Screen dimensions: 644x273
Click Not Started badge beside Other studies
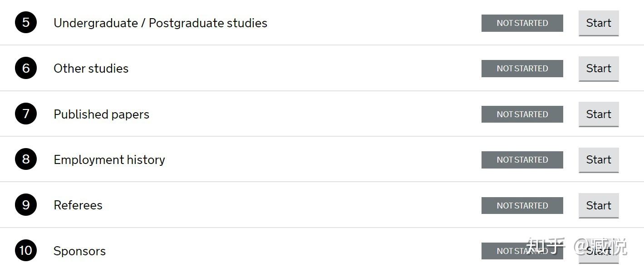522,69
